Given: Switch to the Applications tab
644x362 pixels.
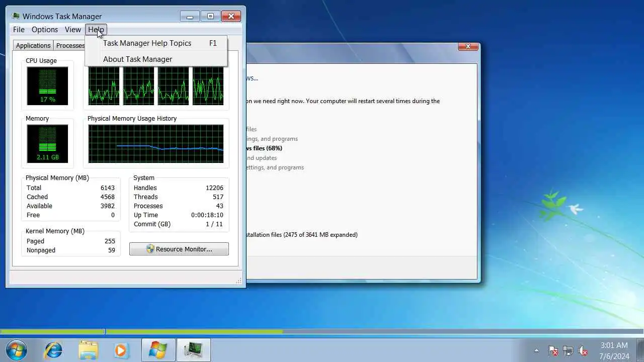Looking at the screenshot, I should point(33,45).
